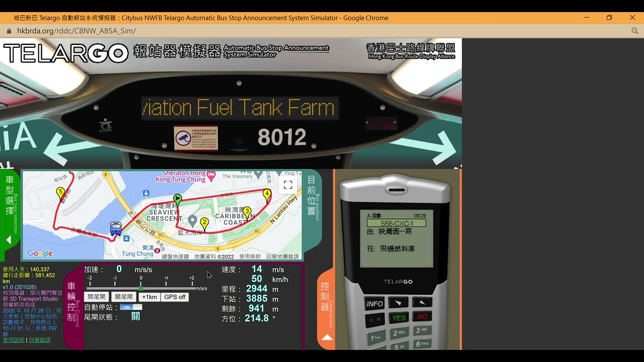This screenshot has width=644, height=362.
Task: Click the TELARGO simulator title logo
Action: tap(66, 53)
